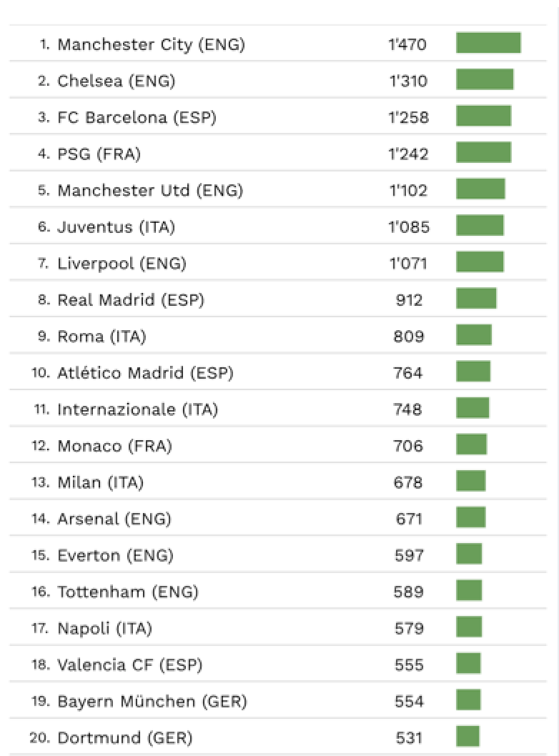Open the Liverpool (ENG) entry
This screenshot has width=559, height=756.
[278, 262]
